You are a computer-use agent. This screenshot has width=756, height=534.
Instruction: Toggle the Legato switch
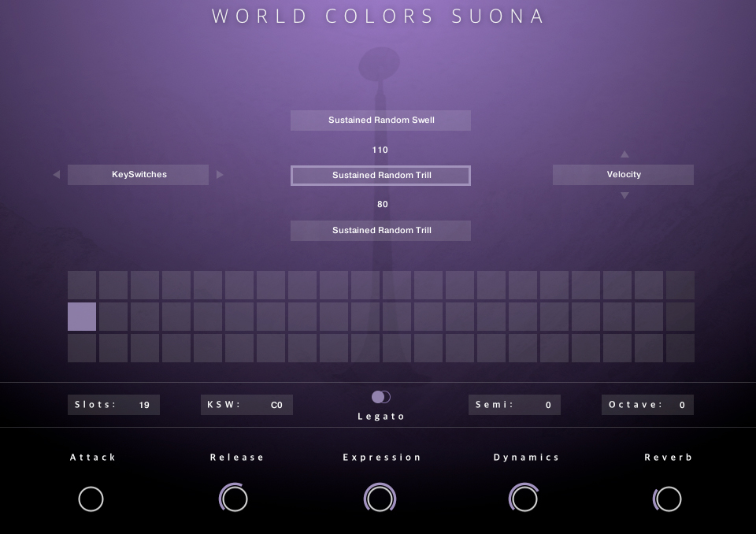coord(381,397)
